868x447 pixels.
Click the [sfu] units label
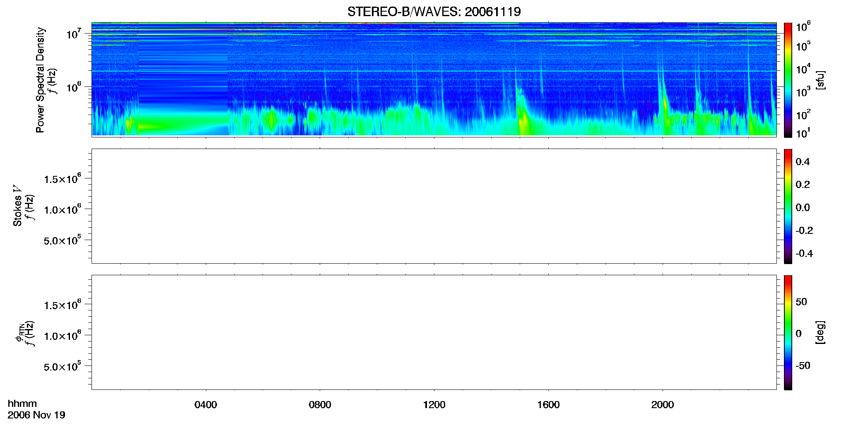[820, 80]
